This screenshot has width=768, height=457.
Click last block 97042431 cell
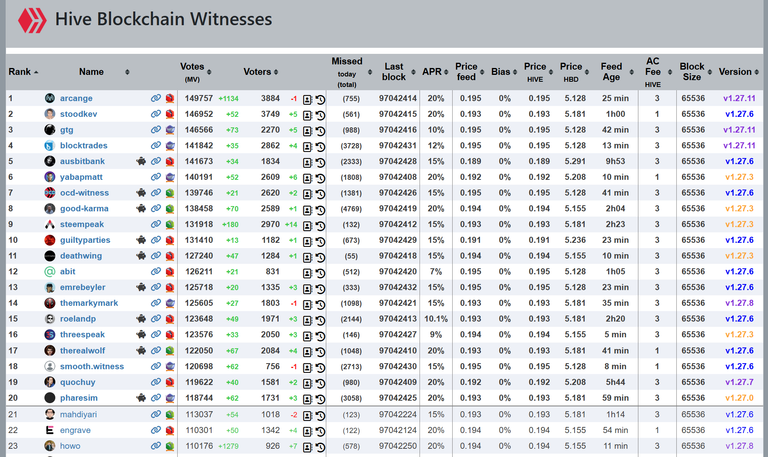pos(397,145)
